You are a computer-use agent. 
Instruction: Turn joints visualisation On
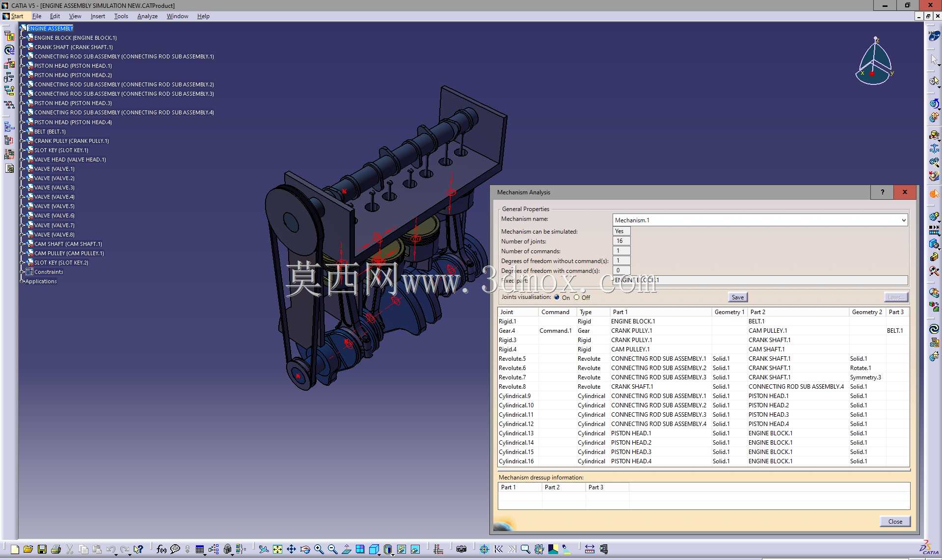557,297
